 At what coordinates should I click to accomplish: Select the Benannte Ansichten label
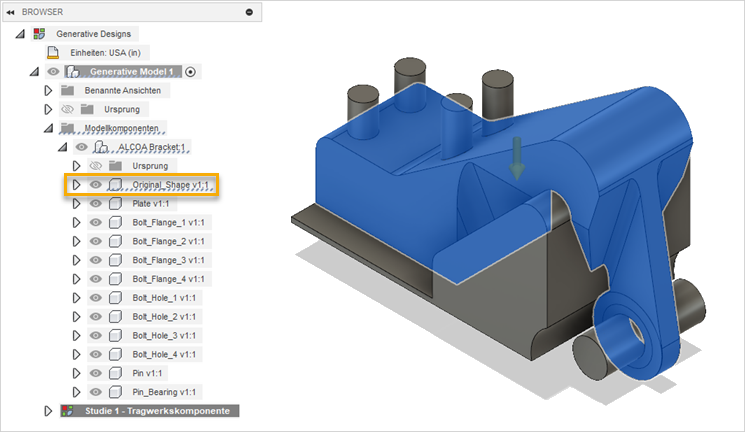tap(123, 90)
